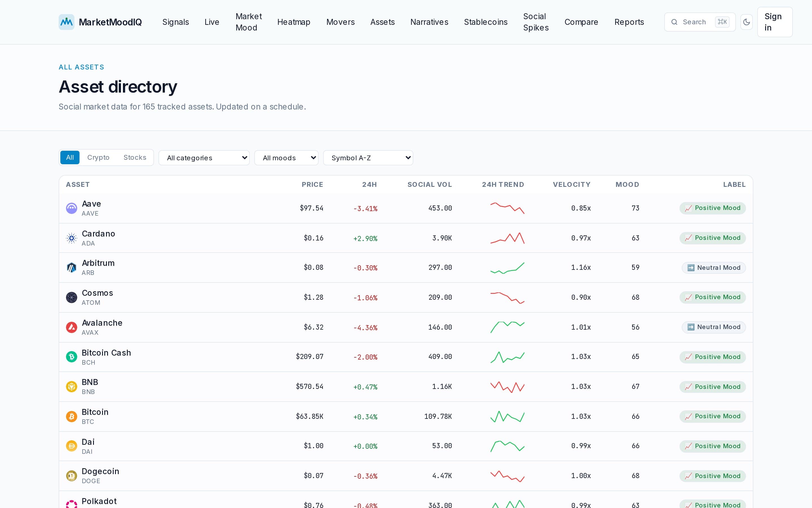Click the Bitcoin BTC coin icon
Viewport: 812px width, 508px height.
click(x=71, y=417)
